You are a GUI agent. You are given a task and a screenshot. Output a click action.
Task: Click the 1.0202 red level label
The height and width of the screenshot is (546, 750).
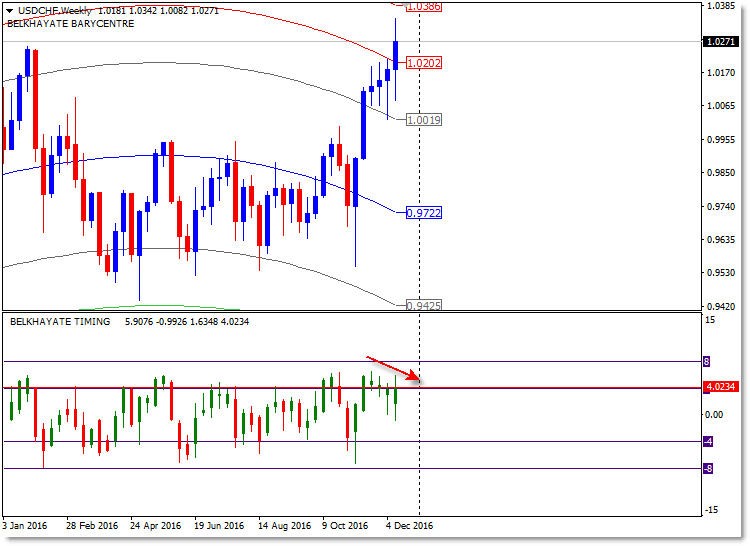423,63
